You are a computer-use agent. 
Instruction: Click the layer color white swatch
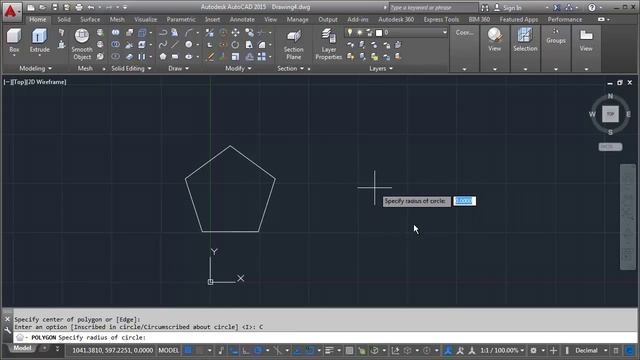point(379,33)
